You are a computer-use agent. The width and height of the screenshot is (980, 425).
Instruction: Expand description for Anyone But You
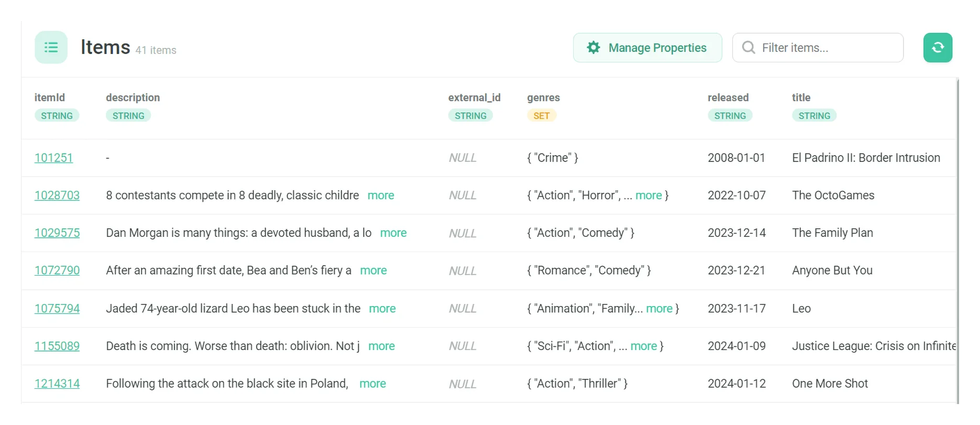tap(373, 270)
